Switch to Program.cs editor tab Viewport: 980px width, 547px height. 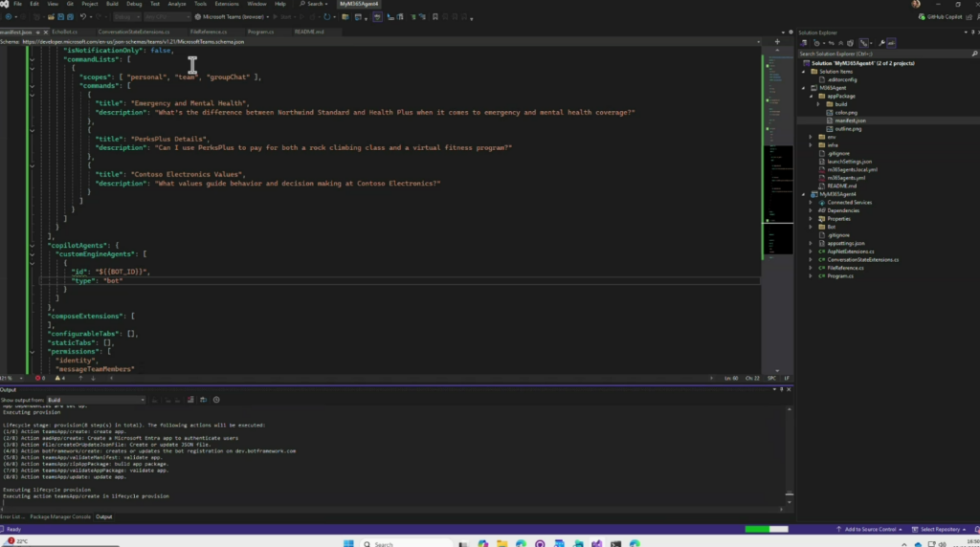[x=260, y=32]
